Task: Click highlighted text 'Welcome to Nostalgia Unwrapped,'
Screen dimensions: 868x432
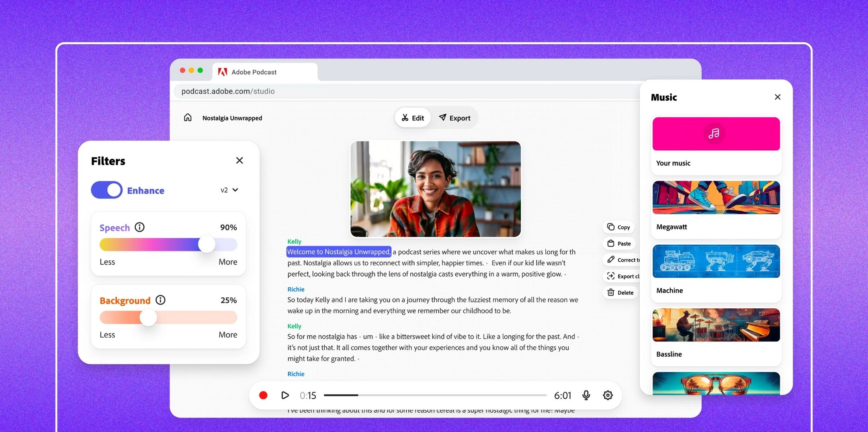Action: (339, 252)
